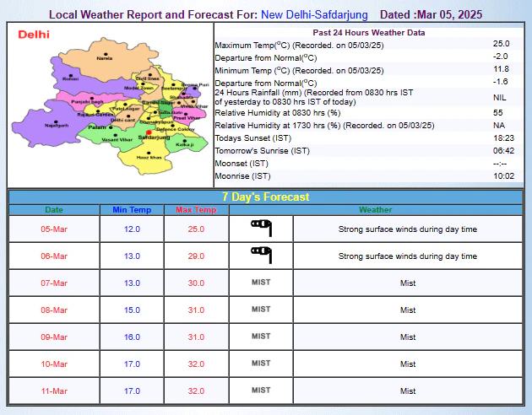532x415 pixels.
Task: Click the Weather column header
Action: pos(375,209)
